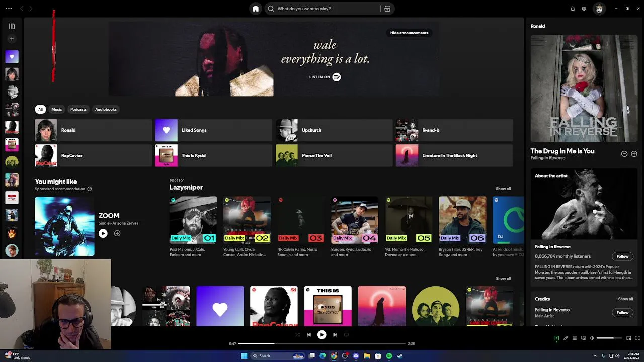Go back with the left arrow
The image size is (644, 362).
pyautogui.click(x=22, y=9)
